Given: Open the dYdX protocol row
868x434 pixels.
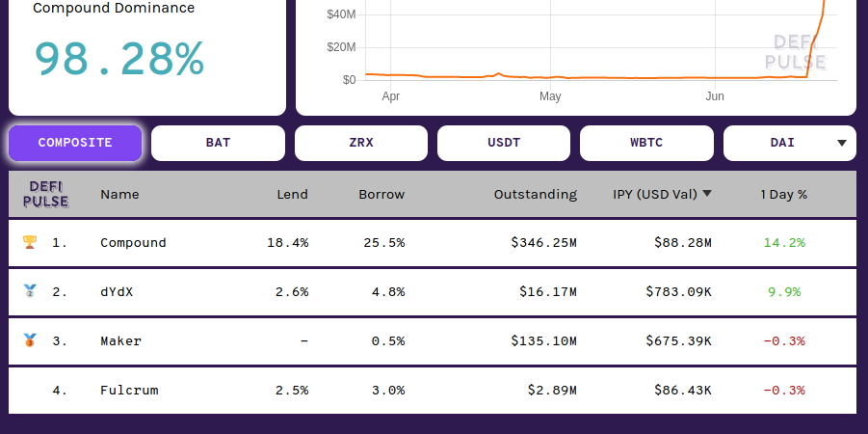Looking at the screenshot, I should [117, 291].
